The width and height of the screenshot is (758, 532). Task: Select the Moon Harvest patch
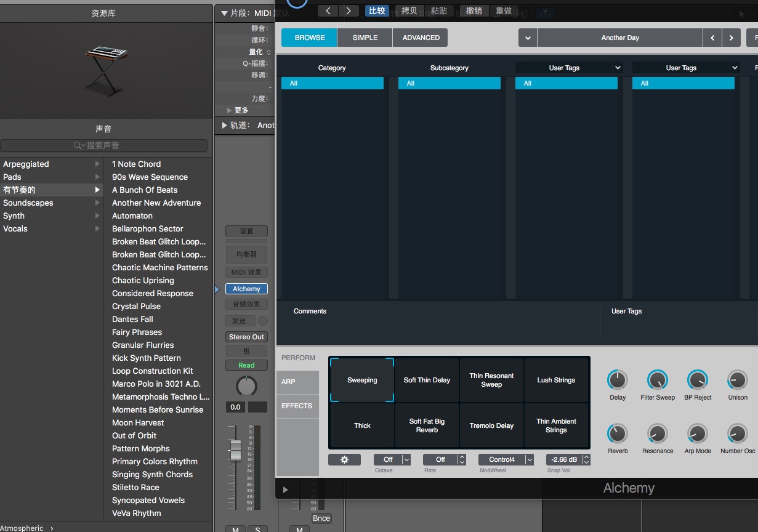pos(159,422)
